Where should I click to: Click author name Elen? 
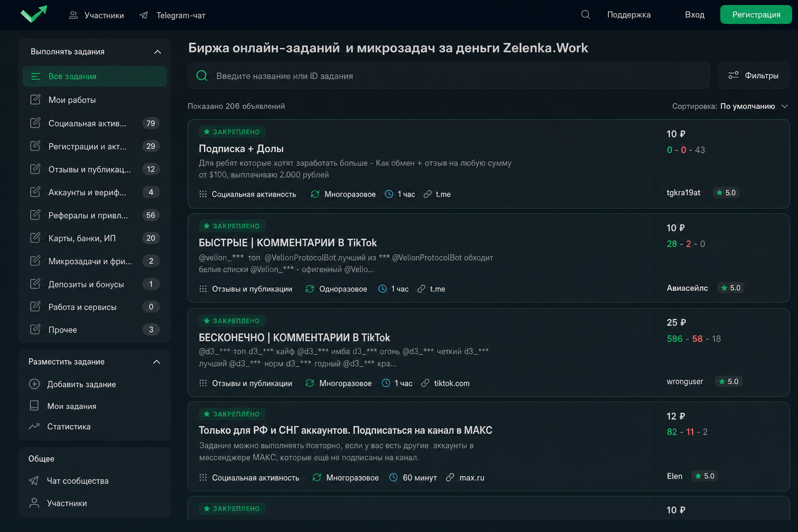tap(674, 476)
